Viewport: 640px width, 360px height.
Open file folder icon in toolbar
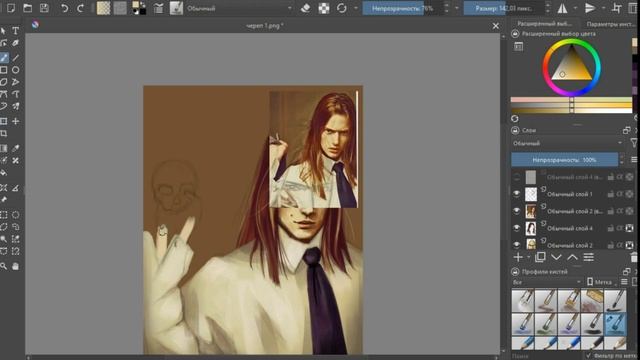28,8
